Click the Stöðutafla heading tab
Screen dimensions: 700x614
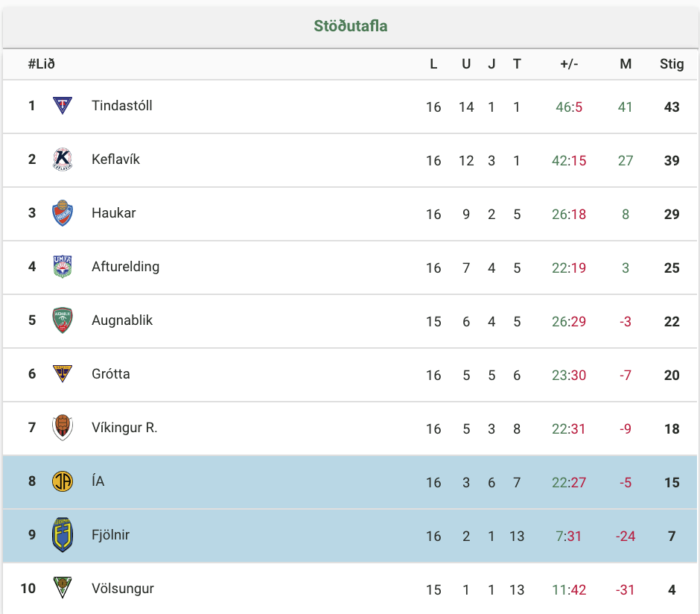351,26
